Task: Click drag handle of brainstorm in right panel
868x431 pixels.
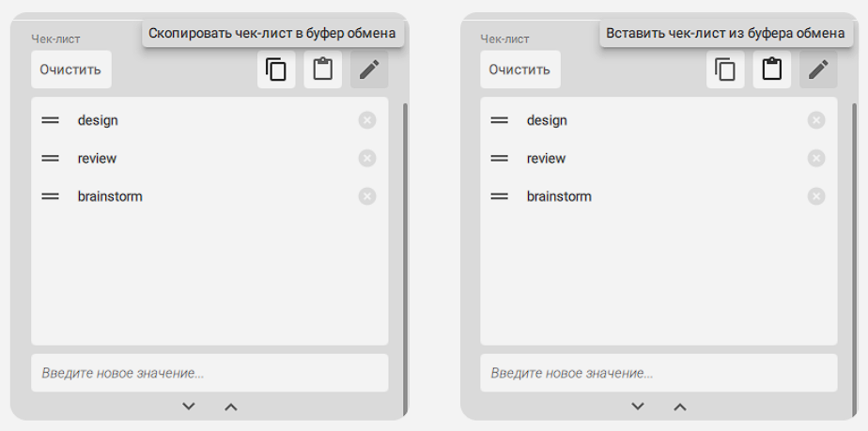Action: click(500, 196)
